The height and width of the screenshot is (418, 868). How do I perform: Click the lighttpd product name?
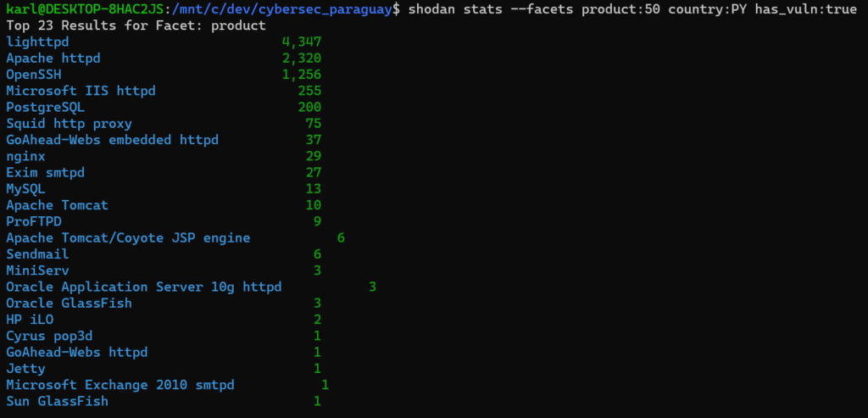(x=37, y=42)
